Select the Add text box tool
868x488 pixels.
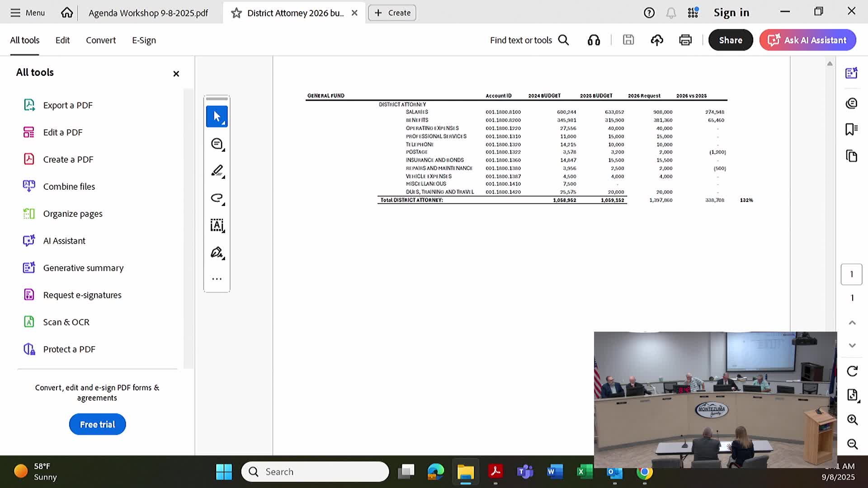[x=217, y=225]
